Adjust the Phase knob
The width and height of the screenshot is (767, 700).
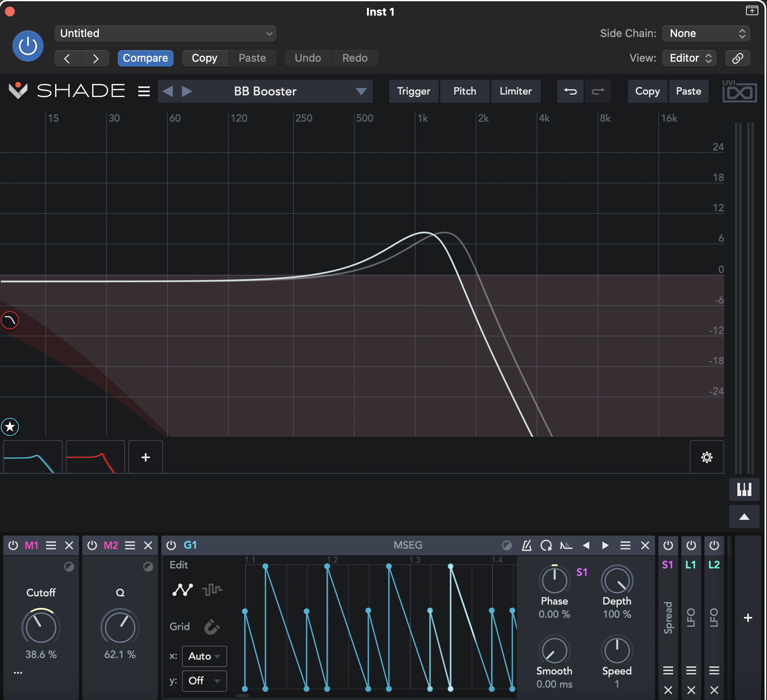tap(554, 580)
